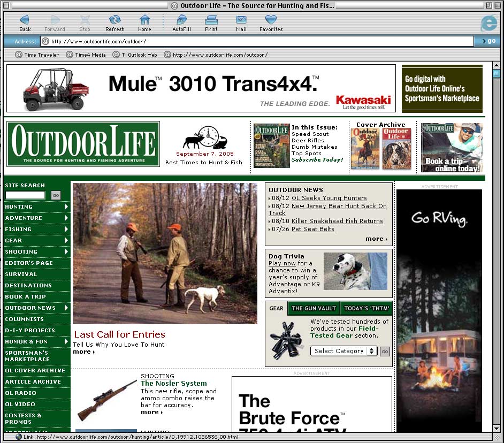Print the page with Print icon
504x443 pixels.
pyautogui.click(x=211, y=23)
